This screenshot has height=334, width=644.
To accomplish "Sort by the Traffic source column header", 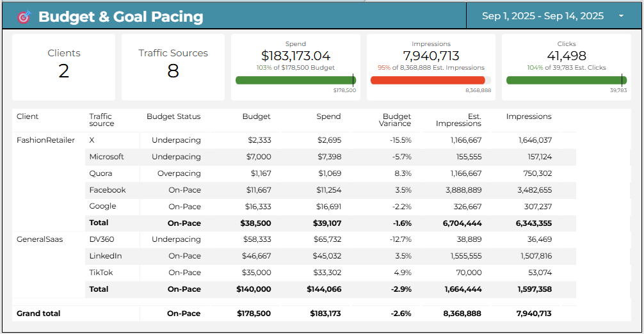I will (x=101, y=120).
